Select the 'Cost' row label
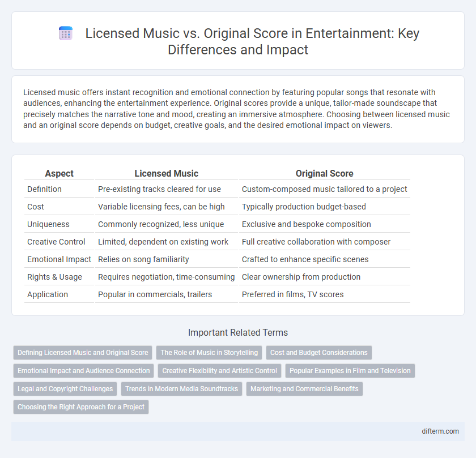Viewport: 476px width, 458px height. (36, 207)
